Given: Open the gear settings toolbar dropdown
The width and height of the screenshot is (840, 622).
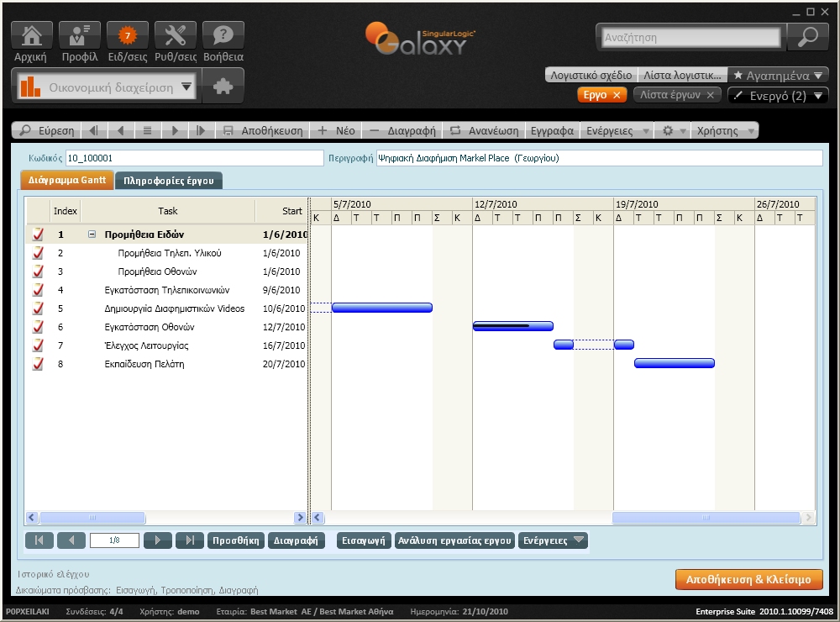Looking at the screenshot, I should click(673, 130).
